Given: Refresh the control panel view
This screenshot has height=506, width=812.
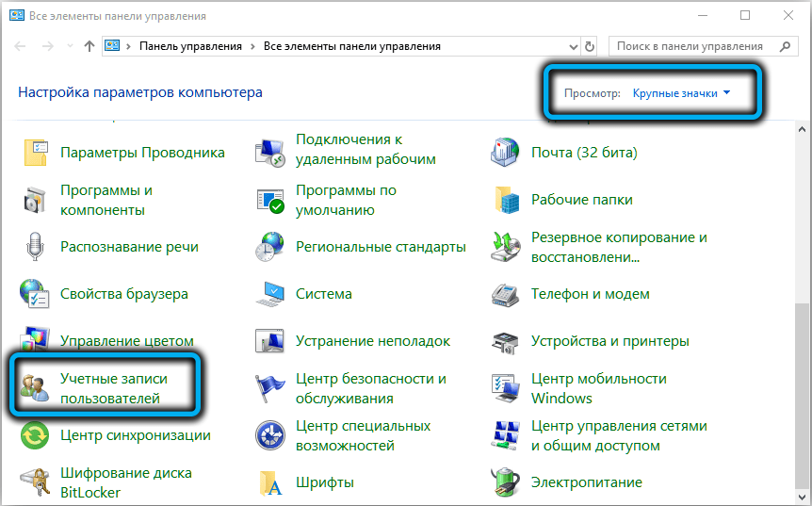Looking at the screenshot, I should pyautogui.click(x=590, y=46).
